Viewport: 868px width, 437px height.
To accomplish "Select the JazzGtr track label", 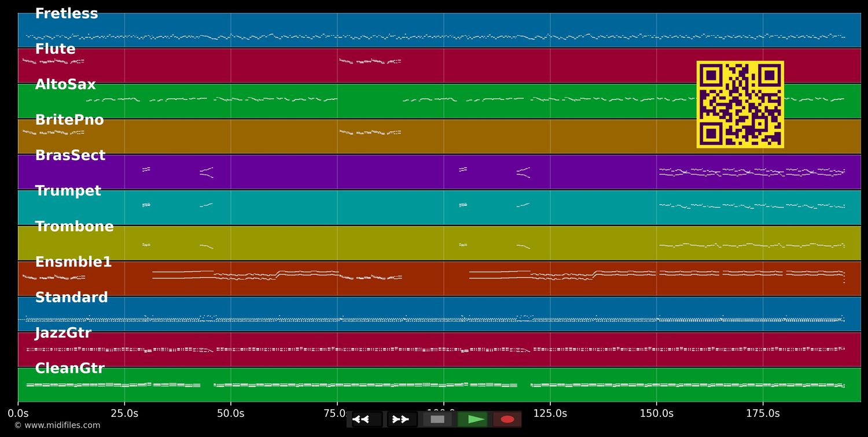I will 63,333.
